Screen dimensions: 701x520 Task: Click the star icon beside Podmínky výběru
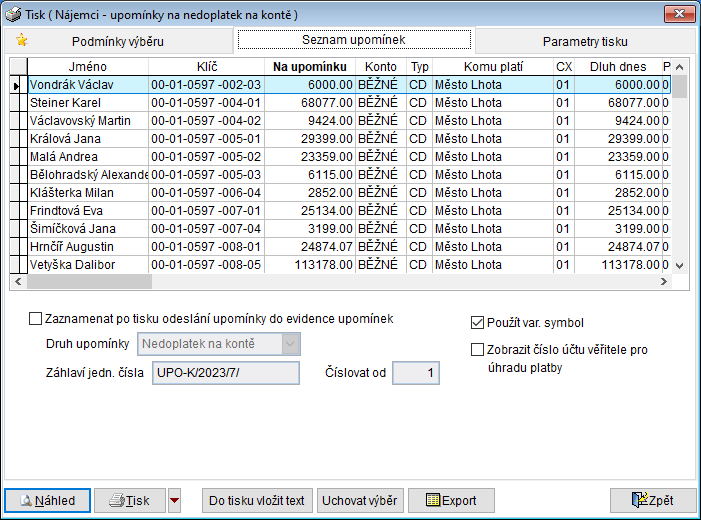point(21,41)
